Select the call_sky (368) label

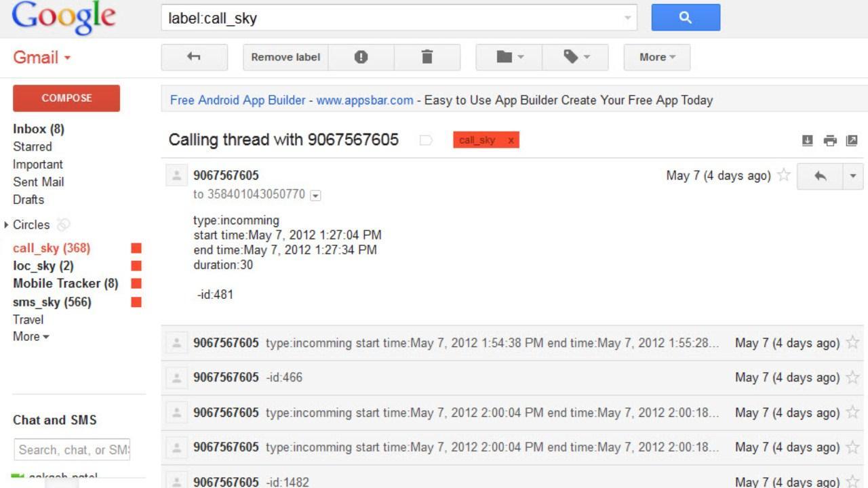pyautogui.click(x=52, y=248)
